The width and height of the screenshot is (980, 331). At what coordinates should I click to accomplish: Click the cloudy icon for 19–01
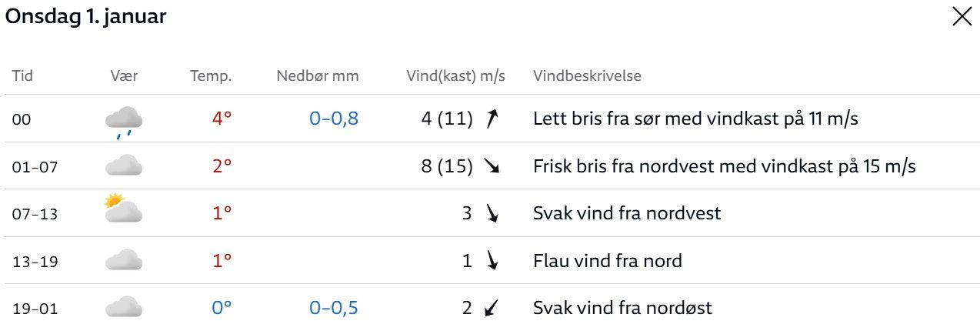pos(123,308)
